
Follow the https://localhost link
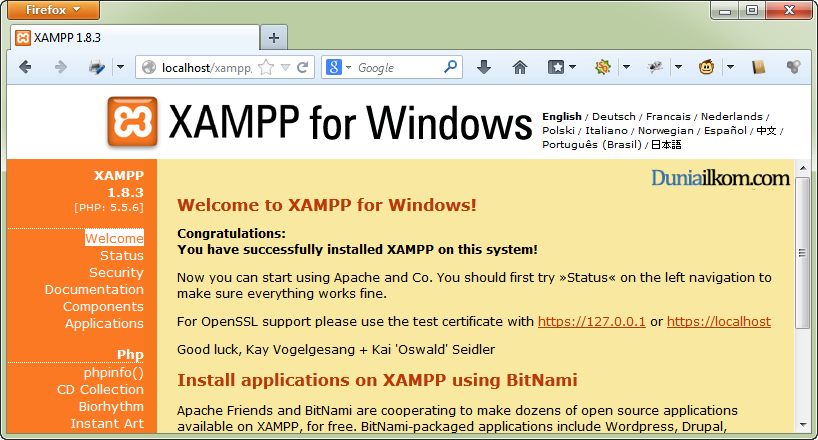pyautogui.click(x=719, y=322)
